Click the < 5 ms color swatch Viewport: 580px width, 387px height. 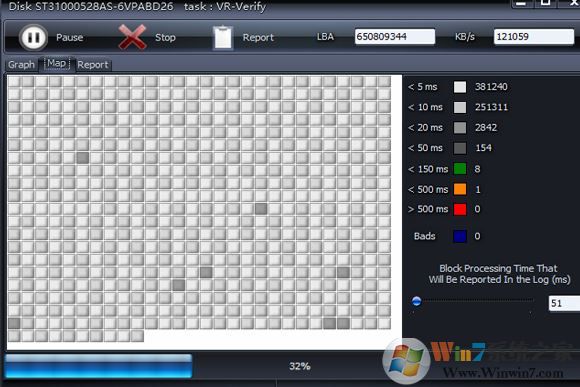tap(460, 87)
